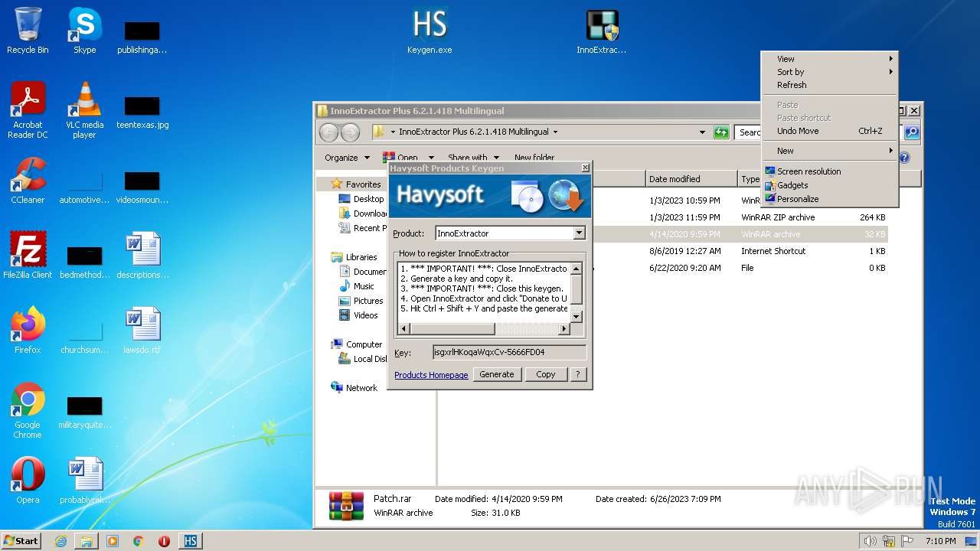Image resolution: width=980 pixels, height=551 pixels.
Task: Select Pictures library in navigation pane
Action: pos(367,301)
